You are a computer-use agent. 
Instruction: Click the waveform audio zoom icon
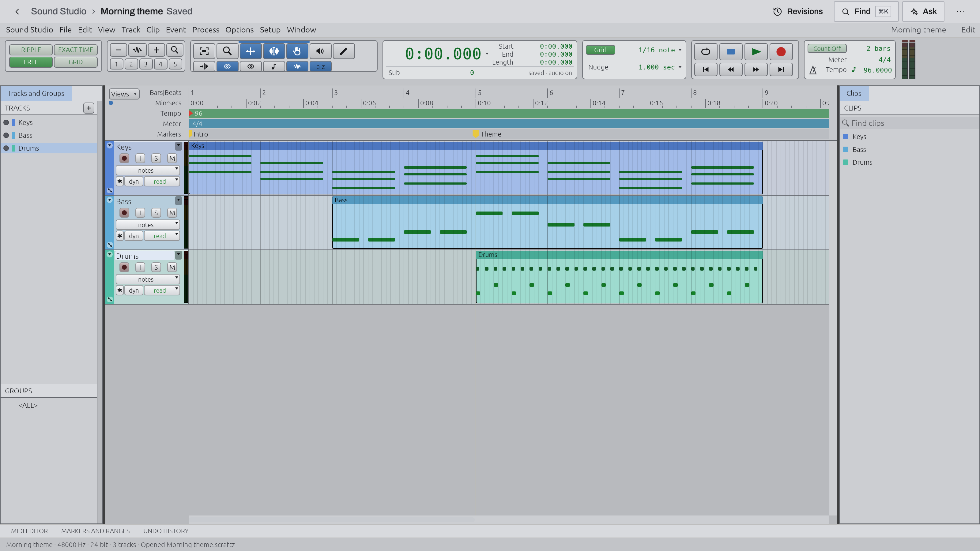[137, 50]
